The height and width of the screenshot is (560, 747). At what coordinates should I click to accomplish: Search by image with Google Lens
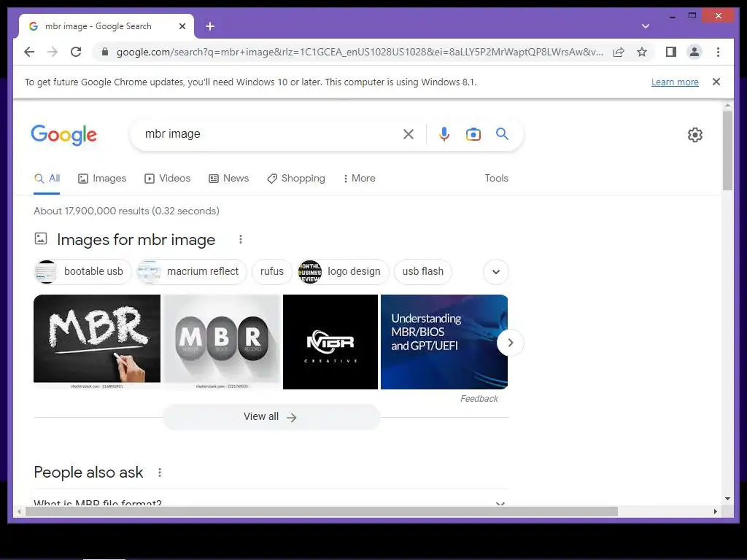click(473, 134)
